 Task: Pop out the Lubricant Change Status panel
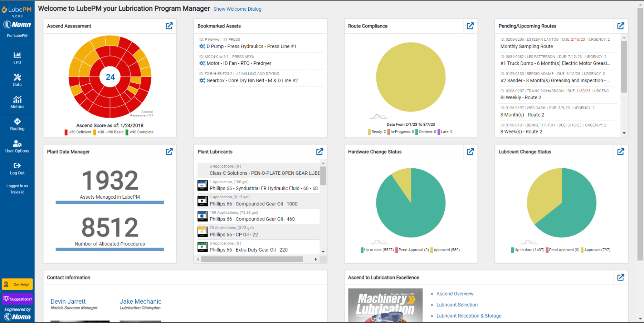pyautogui.click(x=621, y=151)
